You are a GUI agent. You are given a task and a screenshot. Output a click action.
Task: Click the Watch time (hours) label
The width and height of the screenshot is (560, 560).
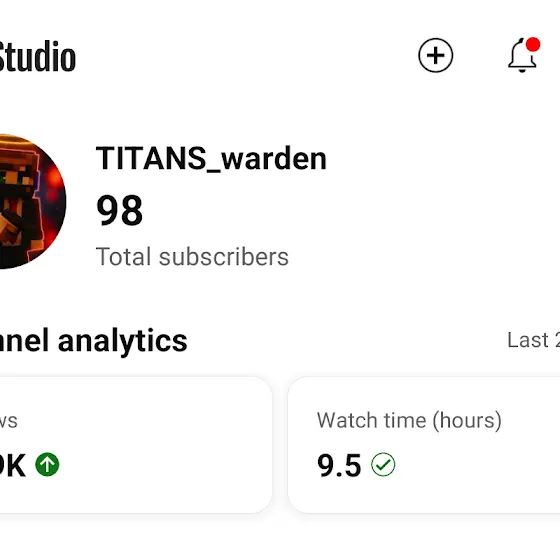pos(409,421)
